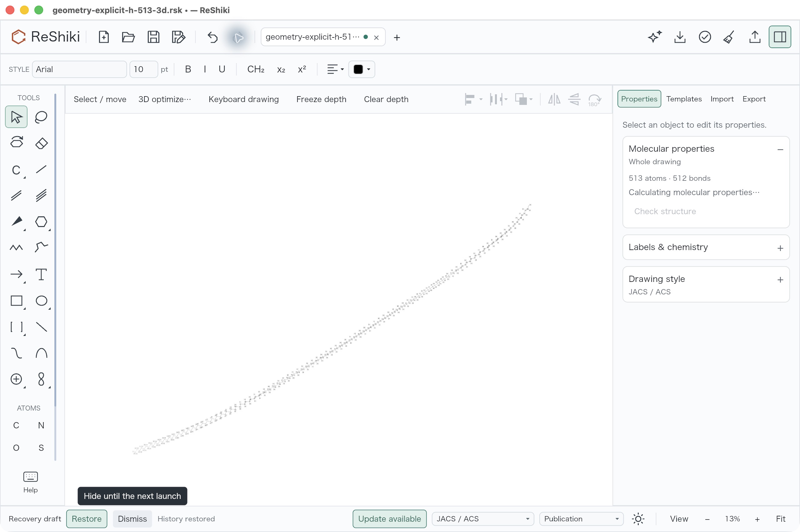Screen dimensions: 800x532
Task: Select the rectangle shape tool
Action: pos(16,301)
